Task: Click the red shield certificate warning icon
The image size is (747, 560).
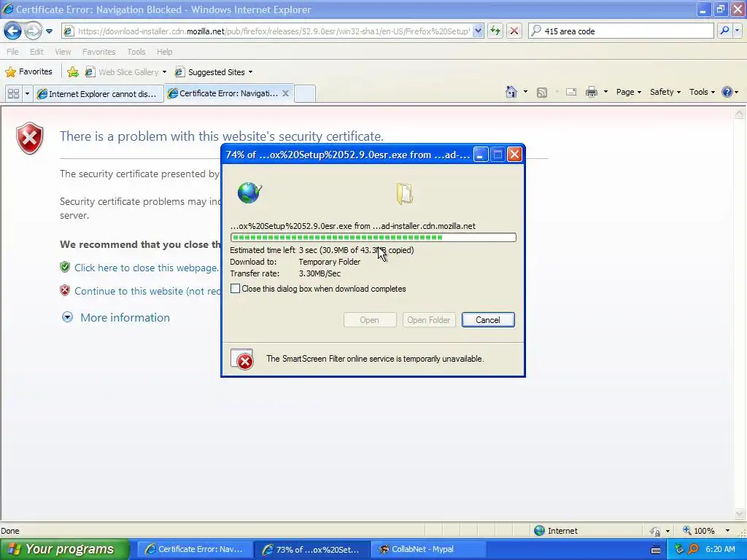Action: tap(29, 138)
